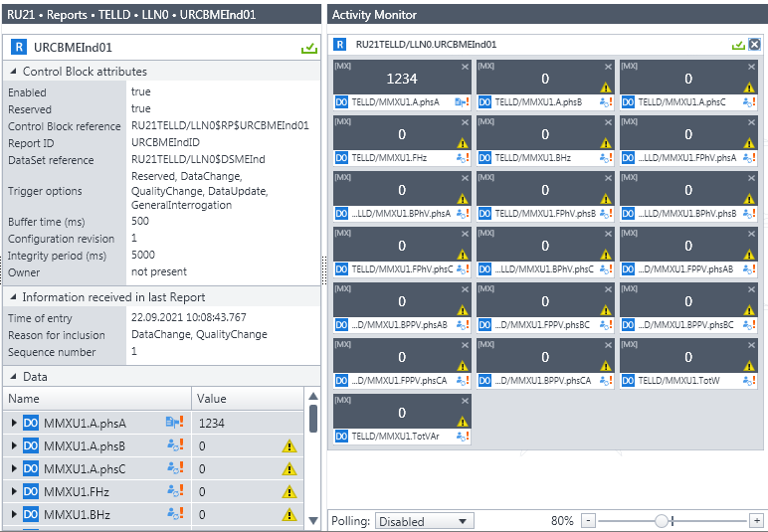Click the Value column header
Screen dimensions: 768x532
(247, 399)
